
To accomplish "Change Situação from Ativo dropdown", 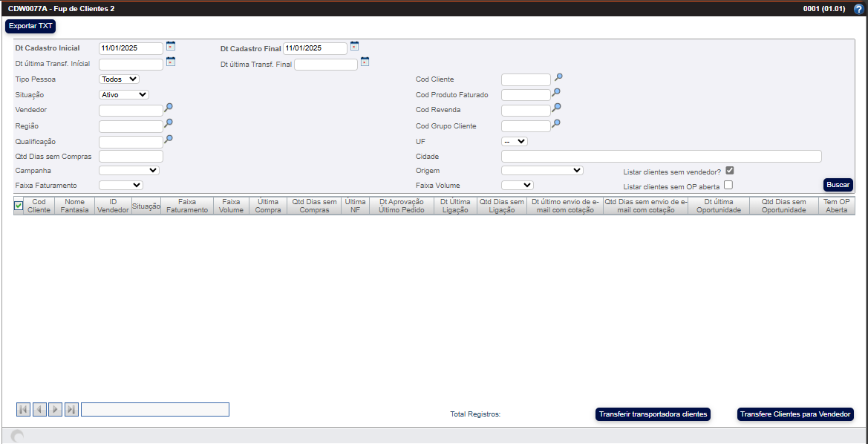I will click(124, 94).
